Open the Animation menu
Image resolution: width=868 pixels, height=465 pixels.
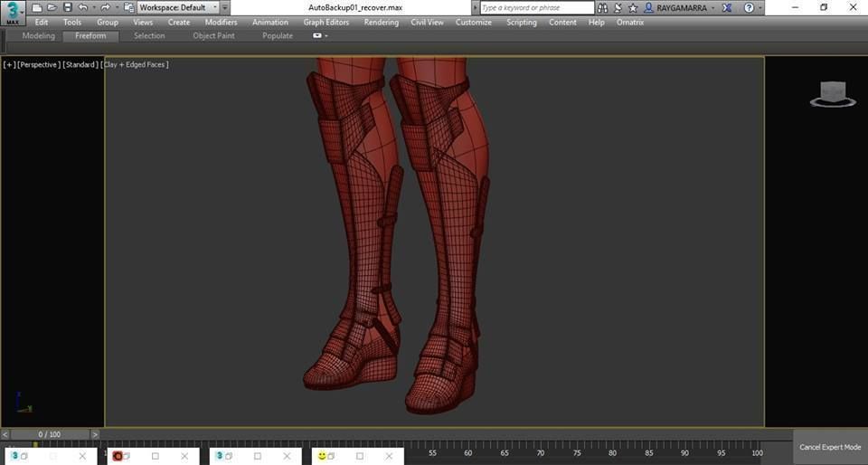click(x=270, y=22)
